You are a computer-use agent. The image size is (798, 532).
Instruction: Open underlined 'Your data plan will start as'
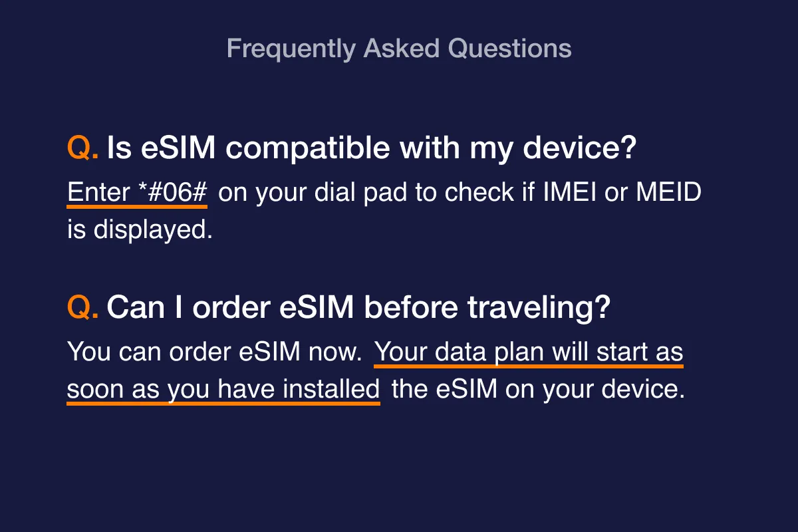tap(529, 352)
